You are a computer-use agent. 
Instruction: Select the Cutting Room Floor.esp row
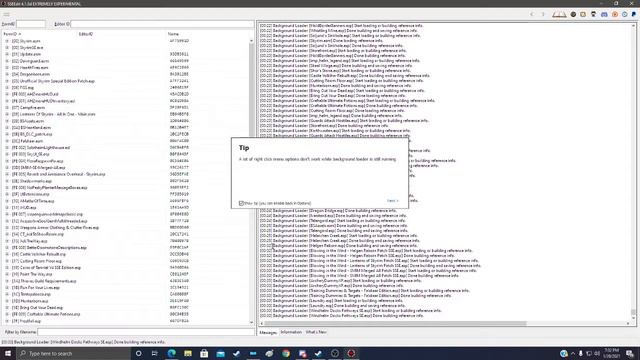(x=127, y=261)
